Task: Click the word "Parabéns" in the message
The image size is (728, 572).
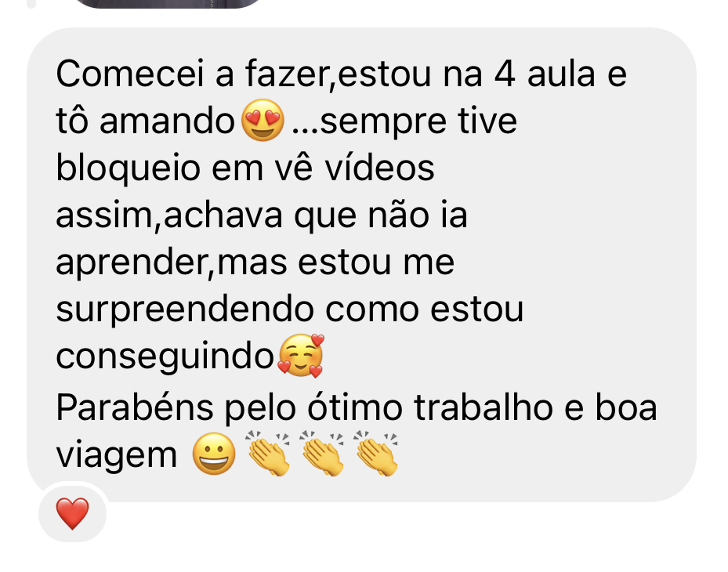Action: 135,407
